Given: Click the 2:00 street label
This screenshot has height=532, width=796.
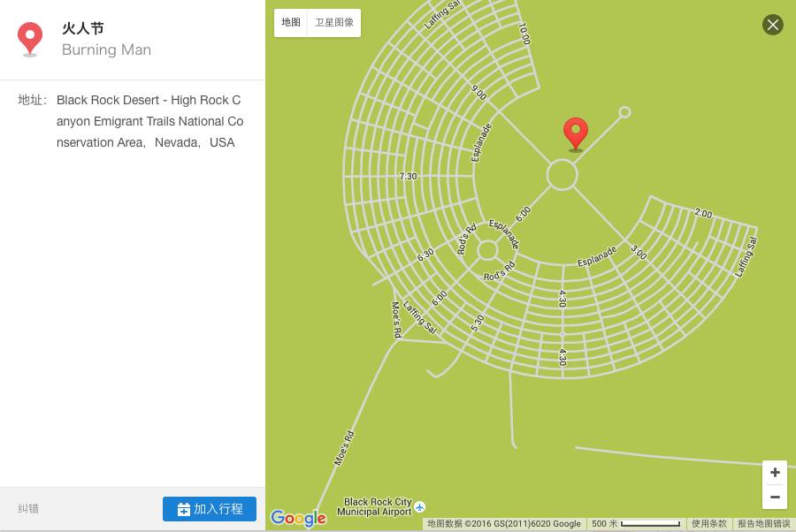Looking at the screenshot, I should [x=703, y=214].
